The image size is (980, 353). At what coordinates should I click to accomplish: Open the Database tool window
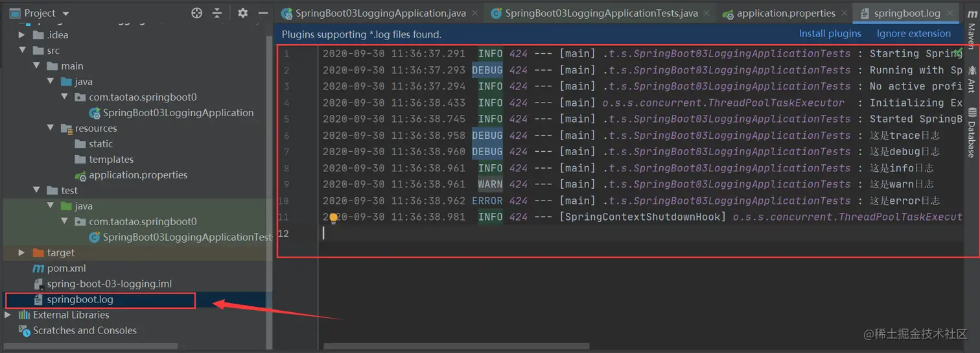click(971, 132)
